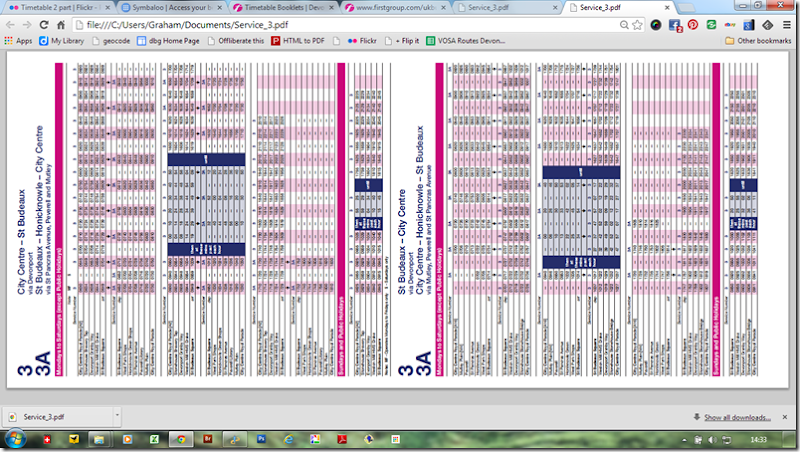This screenshot has width=800, height=452.
Task: Switch to the Timetable 2 part Flickr tab
Action: (x=59, y=8)
